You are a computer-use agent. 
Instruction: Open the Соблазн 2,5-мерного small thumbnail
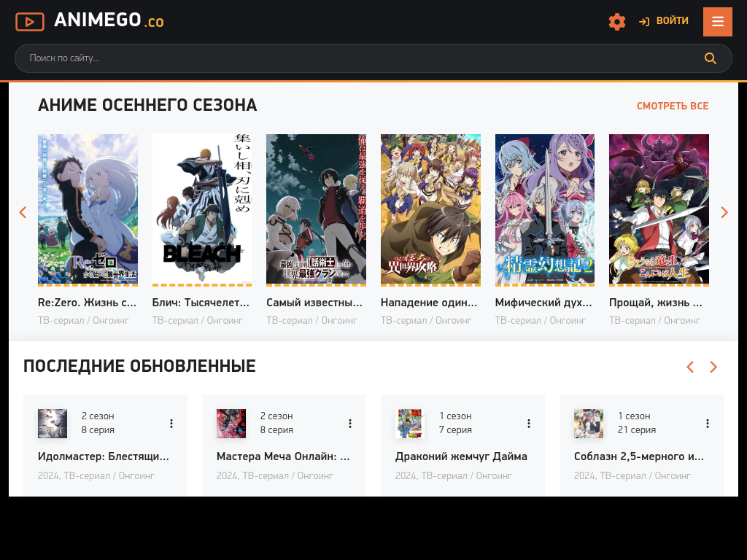click(x=589, y=424)
